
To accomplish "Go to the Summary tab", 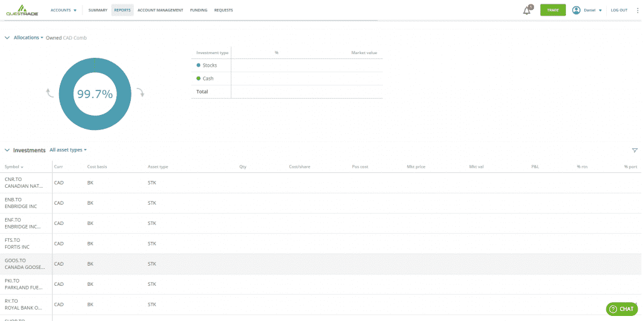I will point(97,10).
